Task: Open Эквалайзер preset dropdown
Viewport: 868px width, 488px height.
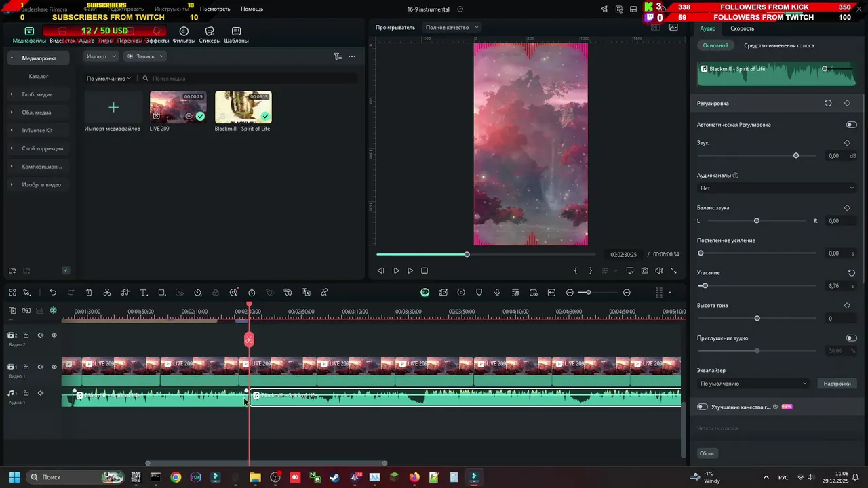Action: coord(753,384)
